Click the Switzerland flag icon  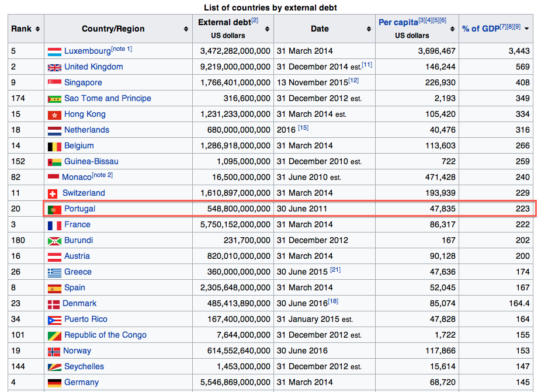pos(53,193)
